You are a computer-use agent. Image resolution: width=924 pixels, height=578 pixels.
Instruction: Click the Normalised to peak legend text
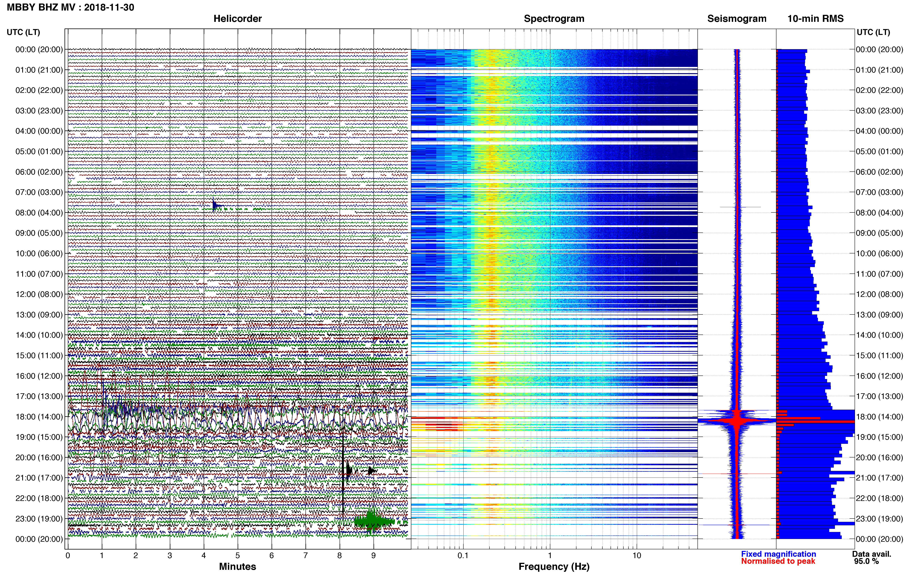(x=778, y=561)
